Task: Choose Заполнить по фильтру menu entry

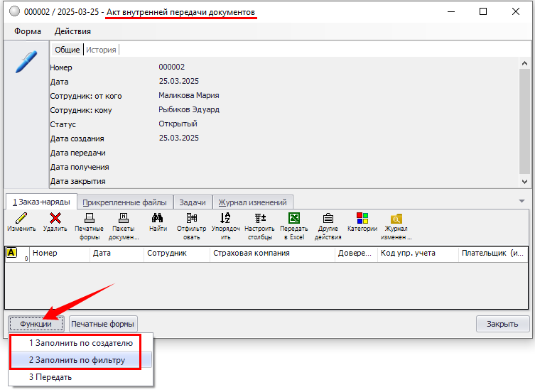Action: click(77, 360)
